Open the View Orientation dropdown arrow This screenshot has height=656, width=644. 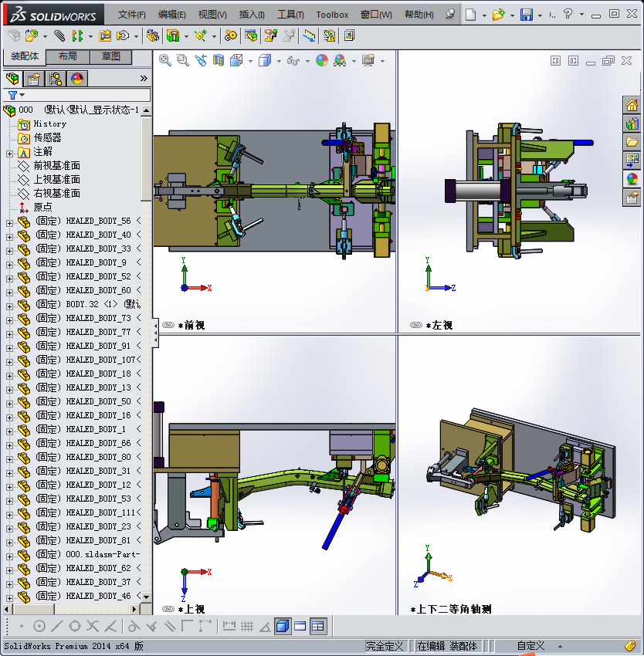point(250,62)
